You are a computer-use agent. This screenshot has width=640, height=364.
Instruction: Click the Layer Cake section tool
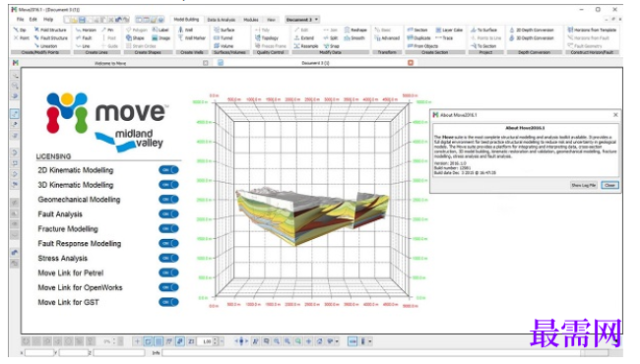click(449, 30)
